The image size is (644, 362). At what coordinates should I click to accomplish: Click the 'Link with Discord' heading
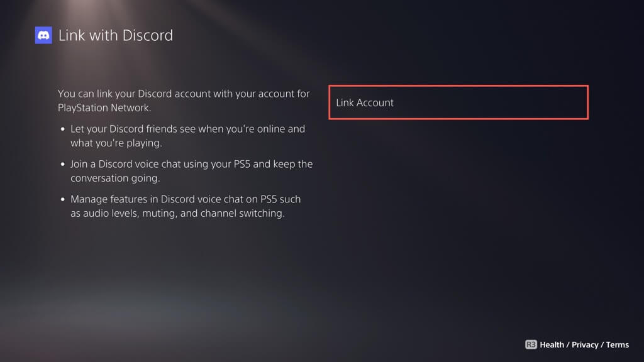pyautogui.click(x=115, y=35)
